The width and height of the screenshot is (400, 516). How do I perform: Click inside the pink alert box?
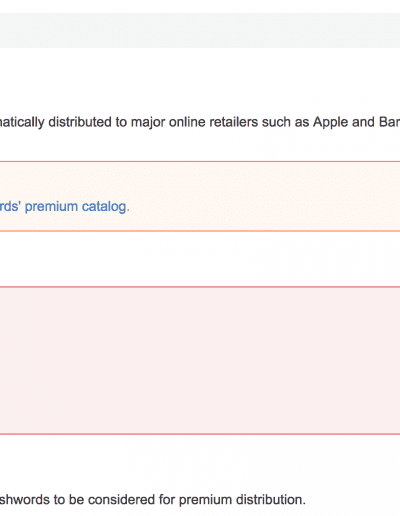click(x=200, y=360)
